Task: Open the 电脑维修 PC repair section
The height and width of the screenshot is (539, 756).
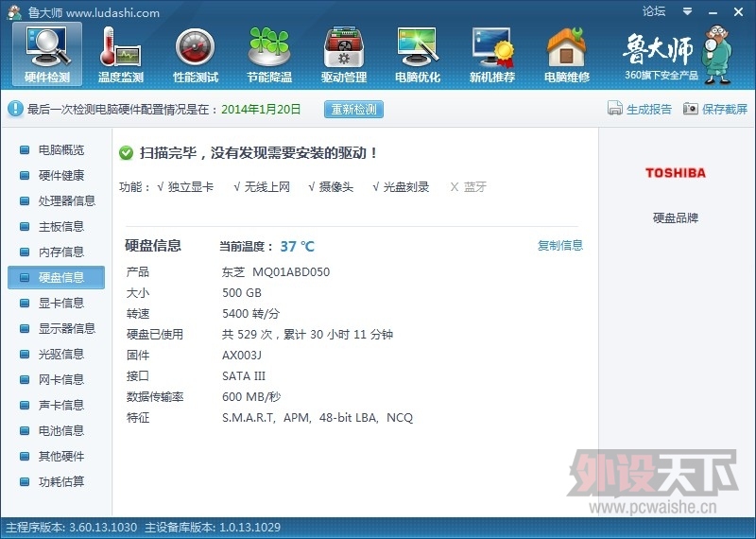Action: coord(566,55)
